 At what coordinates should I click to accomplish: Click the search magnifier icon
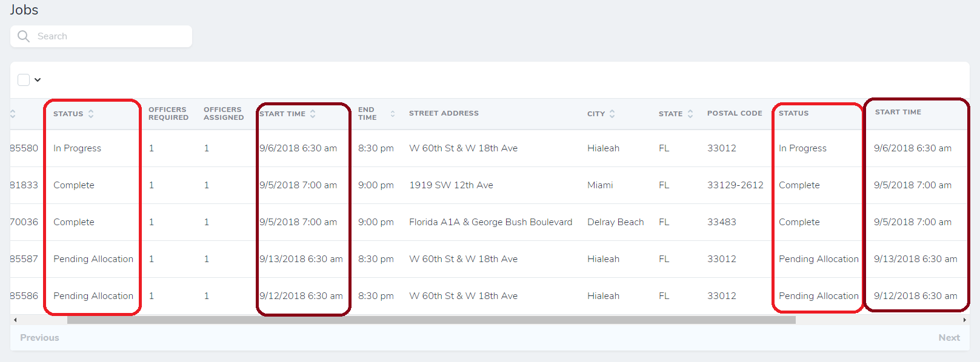[x=23, y=36]
